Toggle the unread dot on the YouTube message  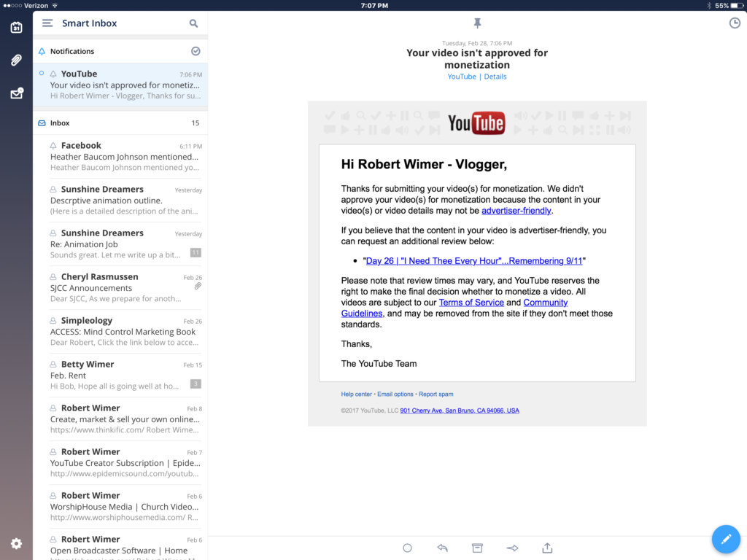(42, 74)
